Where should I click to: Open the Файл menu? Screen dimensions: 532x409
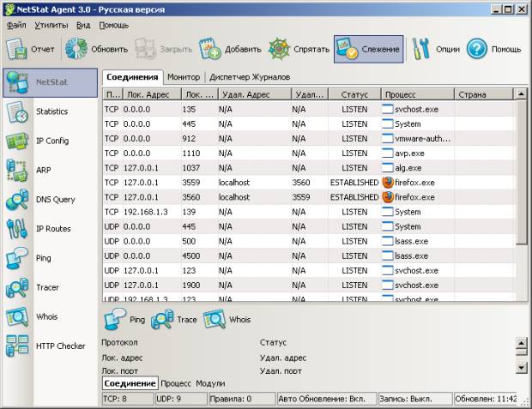point(16,26)
